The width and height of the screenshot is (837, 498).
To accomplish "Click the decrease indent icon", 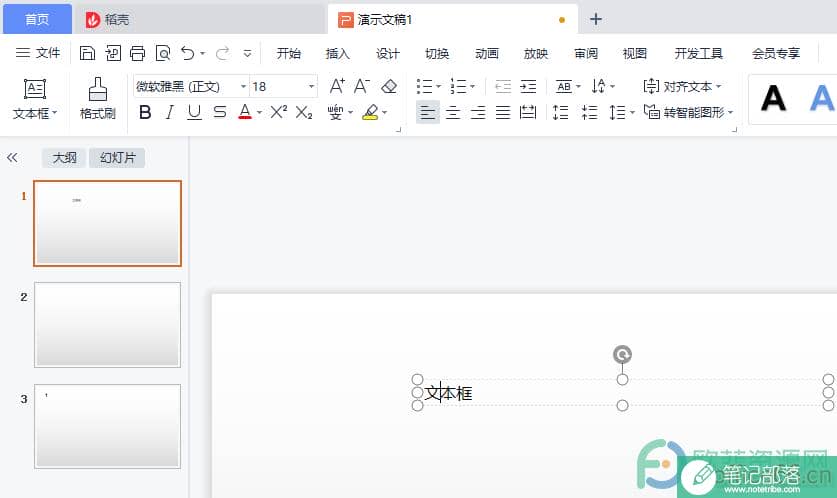I will coord(503,86).
